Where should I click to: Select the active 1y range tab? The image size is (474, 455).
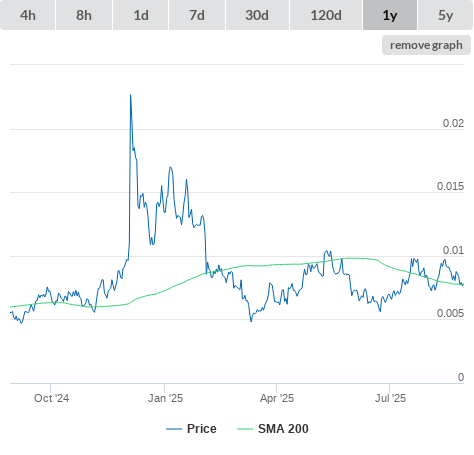390,15
